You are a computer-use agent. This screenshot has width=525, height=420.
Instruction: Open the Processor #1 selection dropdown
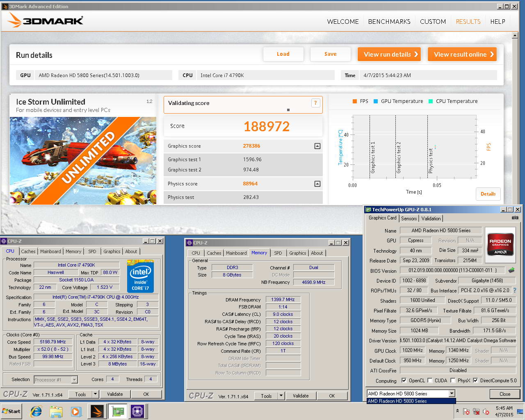tap(74, 380)
